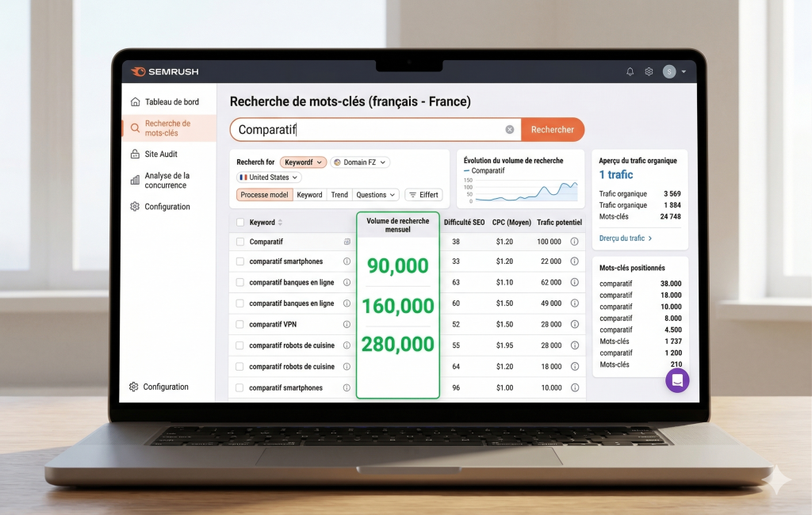Click info icon after 62 000 traffic value
The height and width of the screenshot is (515, 812).
[574, 283]
